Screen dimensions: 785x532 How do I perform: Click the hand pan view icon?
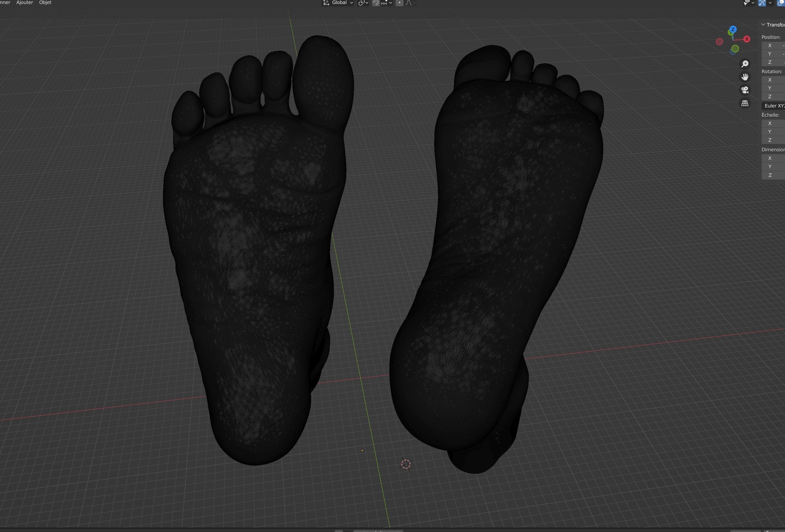click(x=745, y=77)
